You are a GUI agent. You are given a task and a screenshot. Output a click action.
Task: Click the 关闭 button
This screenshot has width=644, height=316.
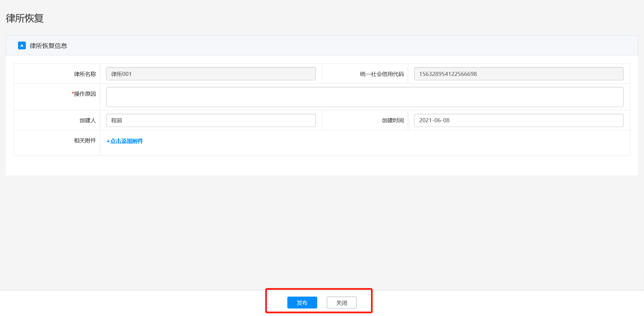click(341, 303)
